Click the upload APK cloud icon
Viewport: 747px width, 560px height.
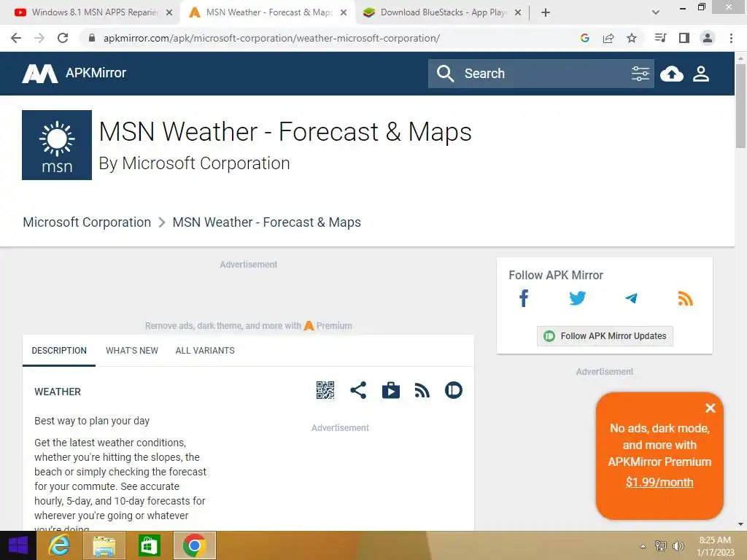(672, 74)
